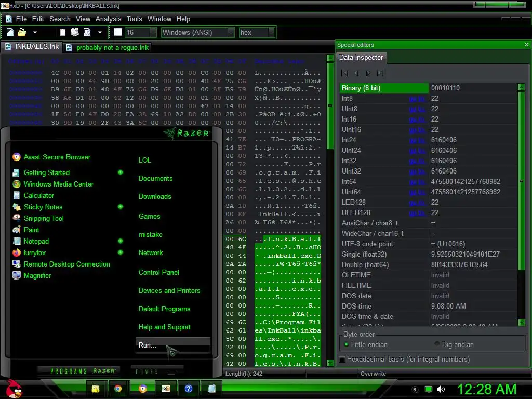
Task: Click hex editor vertical scrollbar down arrow
Action: (330, 363)
